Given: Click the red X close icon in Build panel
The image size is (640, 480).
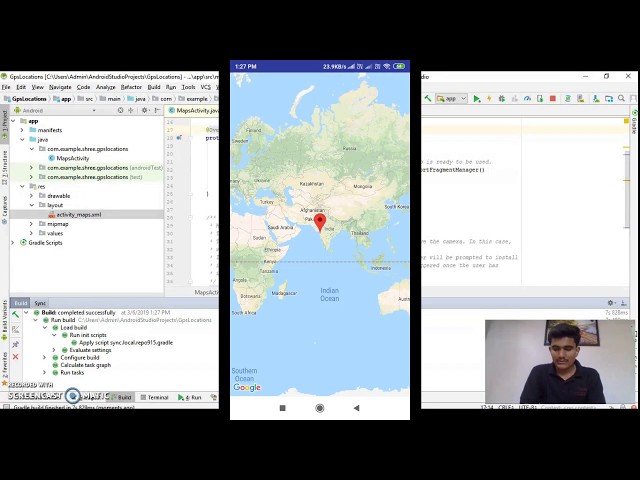Looking at the screenshot, I should point(15,357).
